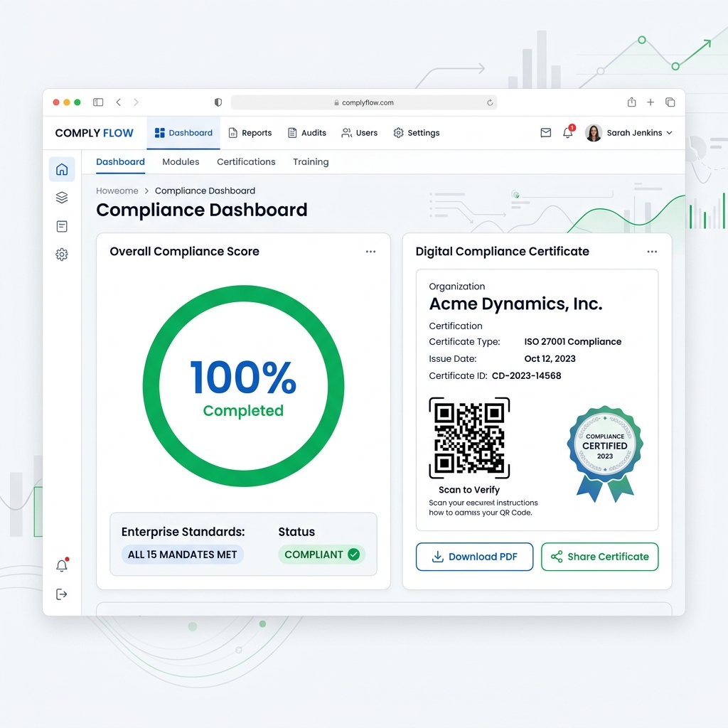Click the 100% compliance progress ring

[x=243, y=386]
